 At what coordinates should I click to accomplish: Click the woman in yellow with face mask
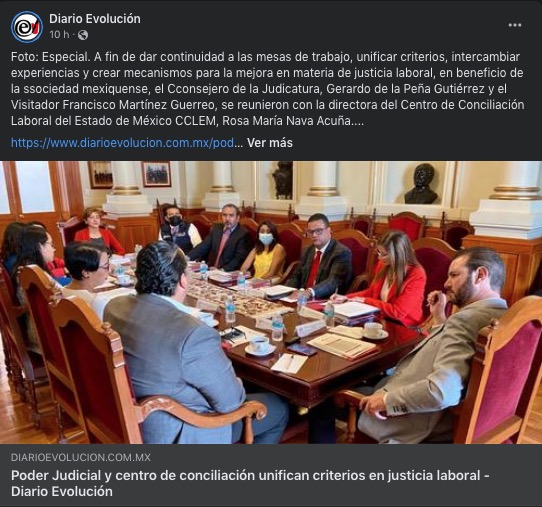click(x=264, y=251)
